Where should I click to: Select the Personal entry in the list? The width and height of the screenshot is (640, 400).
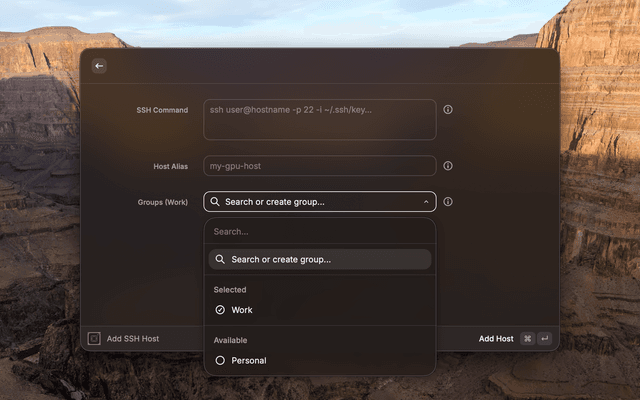[x=249, y=360]
